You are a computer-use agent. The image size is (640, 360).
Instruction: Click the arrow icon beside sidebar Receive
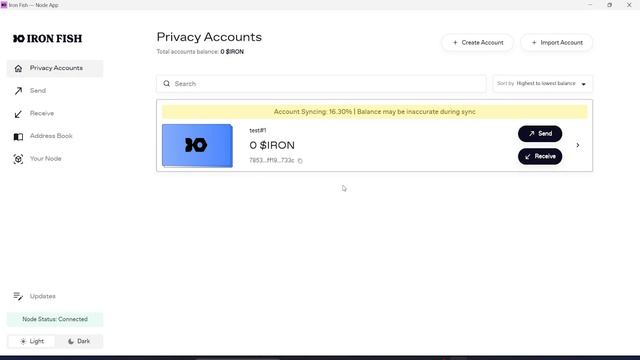(x=18, y=114)
